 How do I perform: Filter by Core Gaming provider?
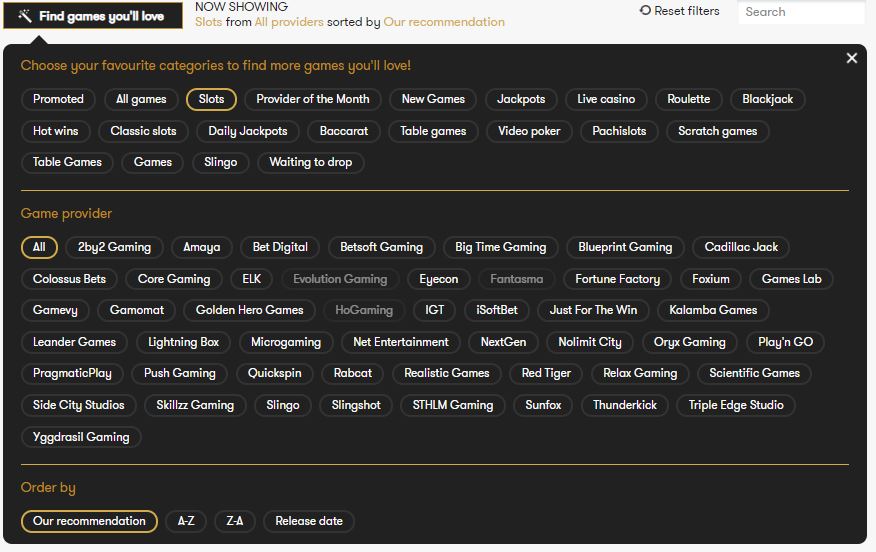click(174, 279)
